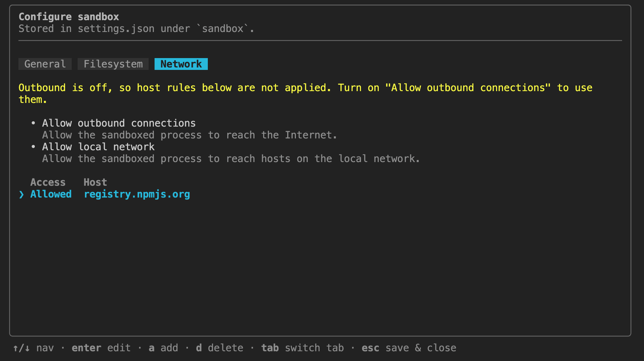The width and height of the screenshot is (644, 361).
Task: Click the 'd delete' shortcut hint
Action: tap(219, 348)
